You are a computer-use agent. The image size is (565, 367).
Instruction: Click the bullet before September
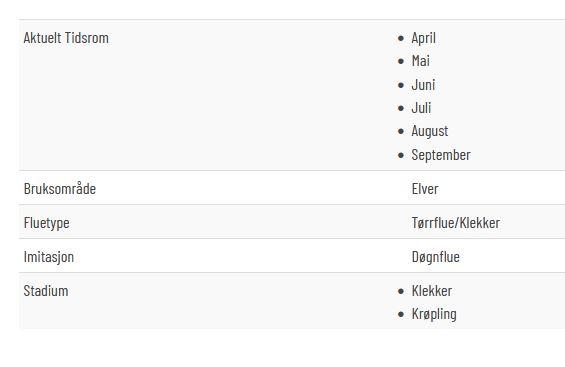point(401,155)
